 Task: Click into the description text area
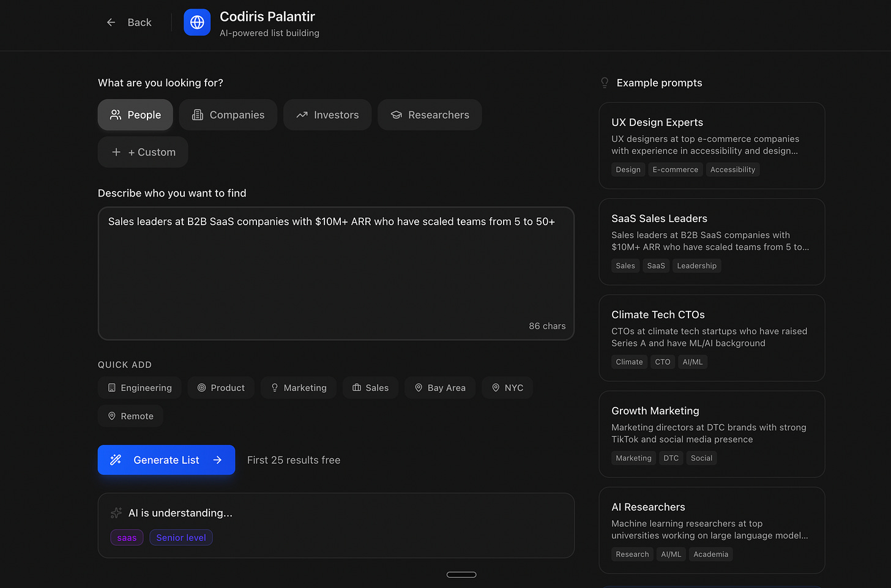tap(336, 274)
